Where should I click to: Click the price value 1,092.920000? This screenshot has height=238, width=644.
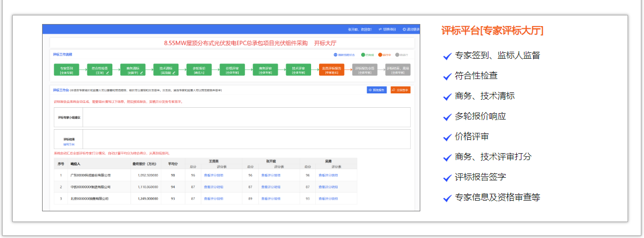point(148,174)
